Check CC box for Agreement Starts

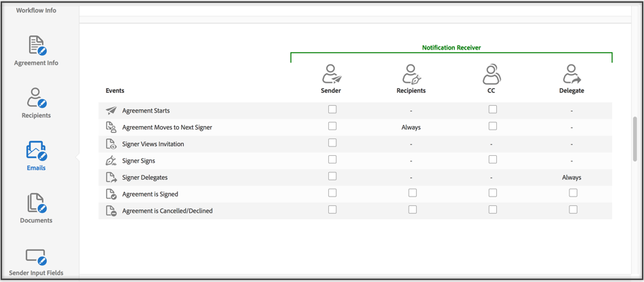pyautogui.click(x=493, y=109)
